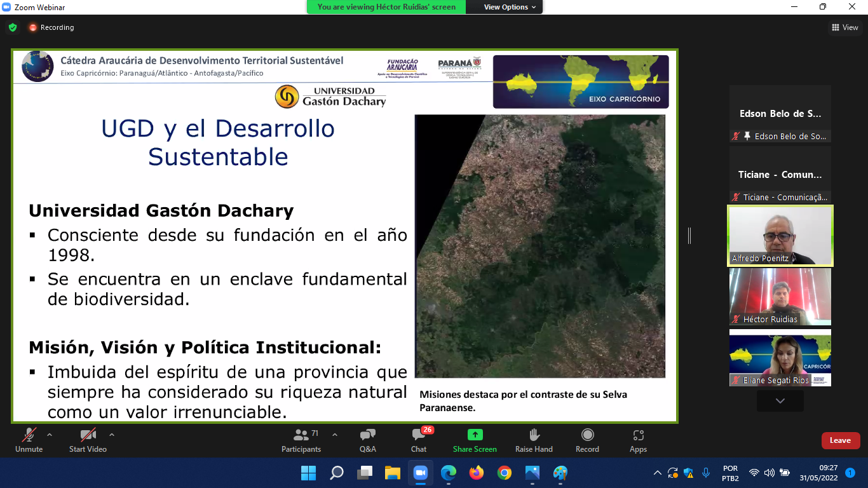Show more participants with down chevron
Viewport: 868px width, 488px height.
pyautogui.click(x=780, y=401)
